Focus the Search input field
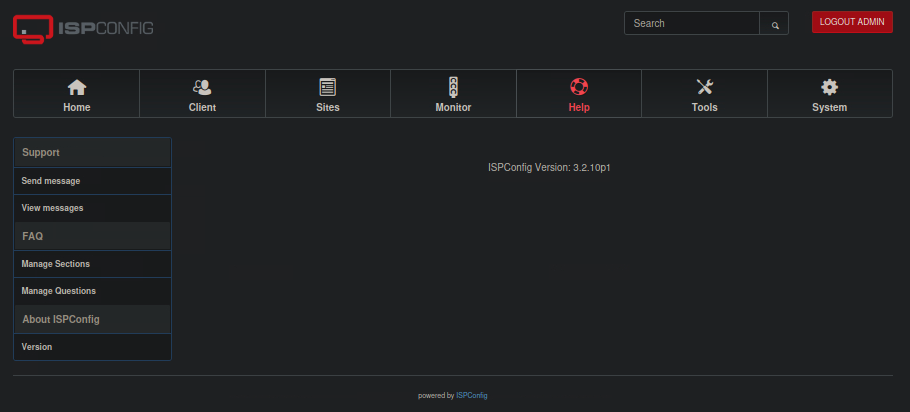 point(692,23)
